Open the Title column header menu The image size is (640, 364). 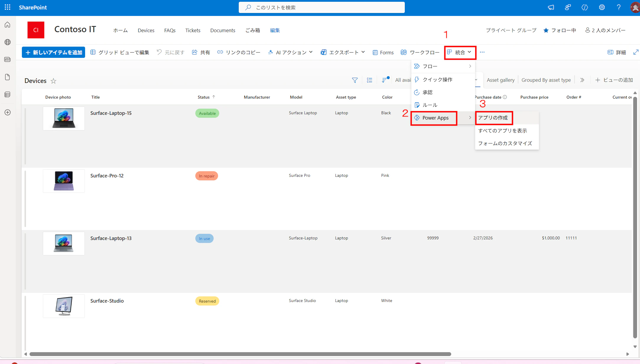tap(95, 97)
